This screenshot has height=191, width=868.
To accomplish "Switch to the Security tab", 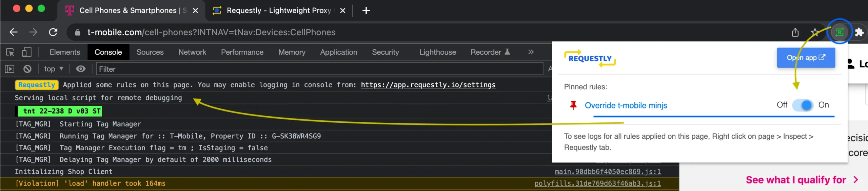I will coord(386,52).
